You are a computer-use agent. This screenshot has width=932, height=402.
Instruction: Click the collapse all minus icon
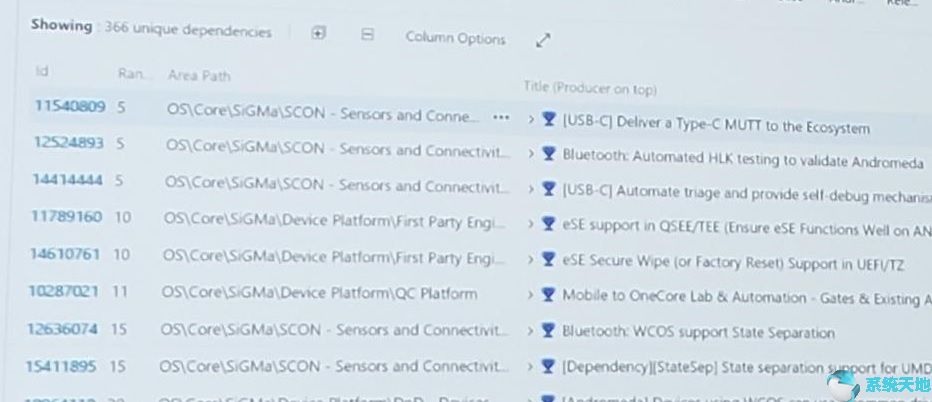click(x=367, y=34)
